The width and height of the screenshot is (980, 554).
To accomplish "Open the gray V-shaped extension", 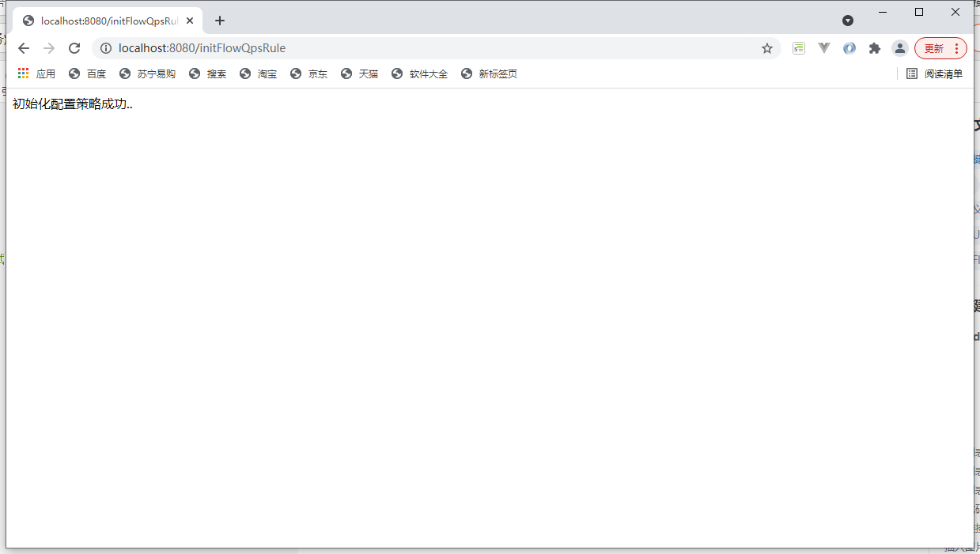I will click(x=824, y=48).
